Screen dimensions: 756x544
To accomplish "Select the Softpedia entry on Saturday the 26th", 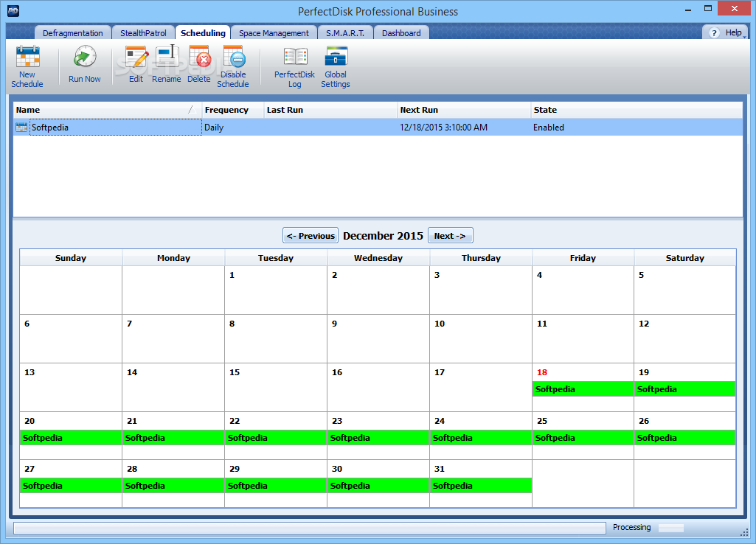I will tap(684, 438).
